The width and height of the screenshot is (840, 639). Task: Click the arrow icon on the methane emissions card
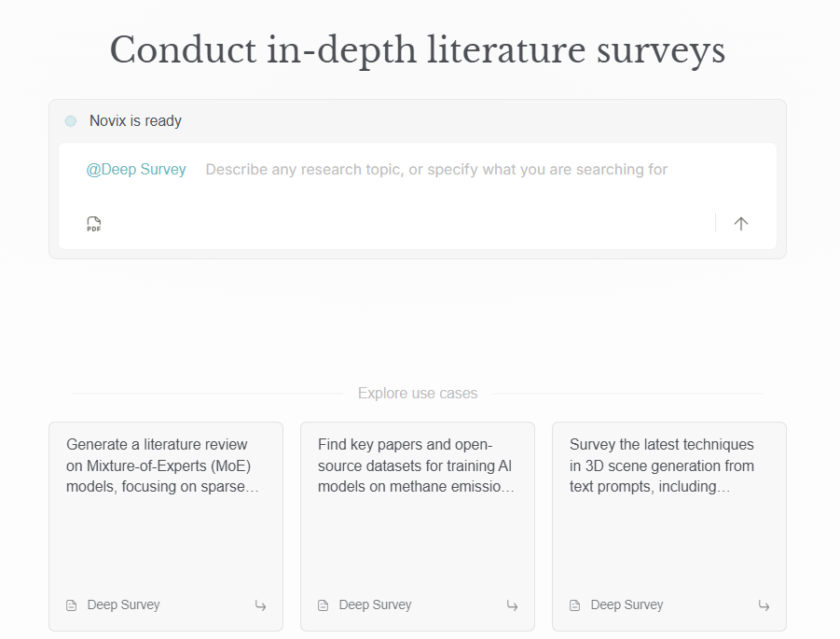[x=512, y=605]
